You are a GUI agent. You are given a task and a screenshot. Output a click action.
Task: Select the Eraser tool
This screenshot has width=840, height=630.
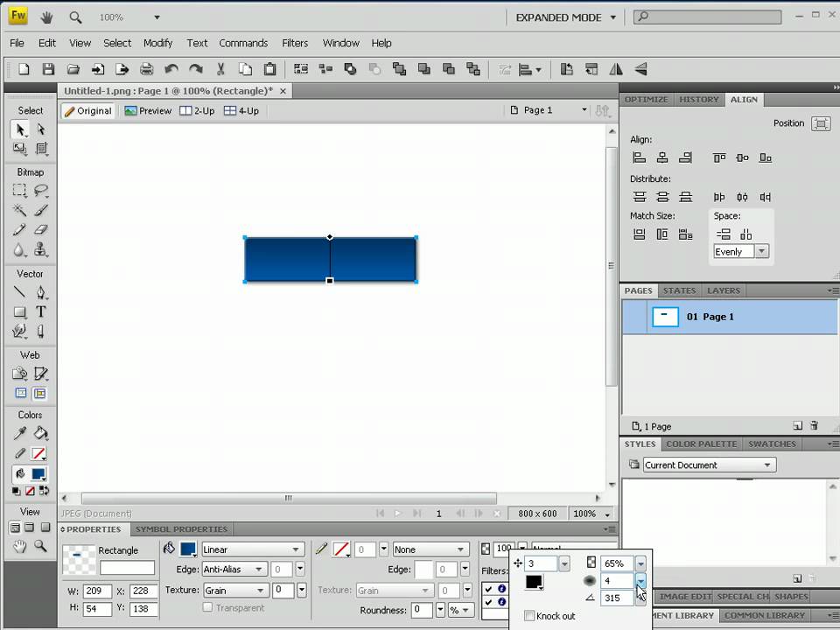[41, 230]
